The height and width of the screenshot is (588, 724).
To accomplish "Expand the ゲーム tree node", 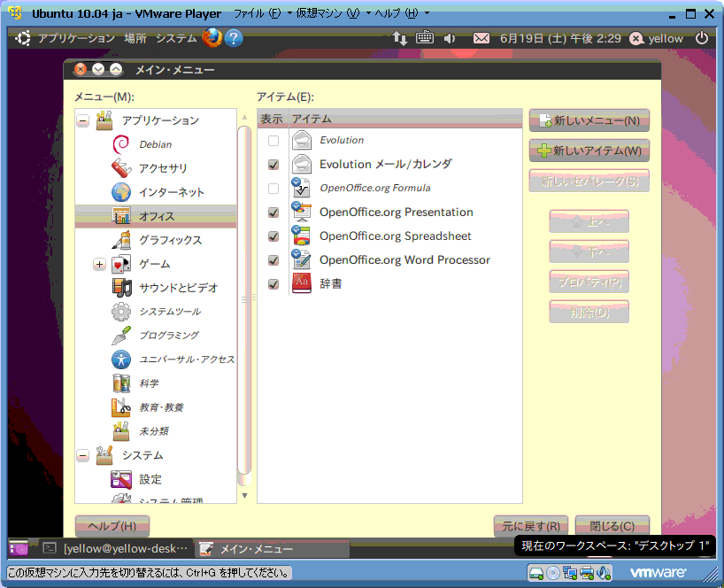I will [x=99, y=264].
